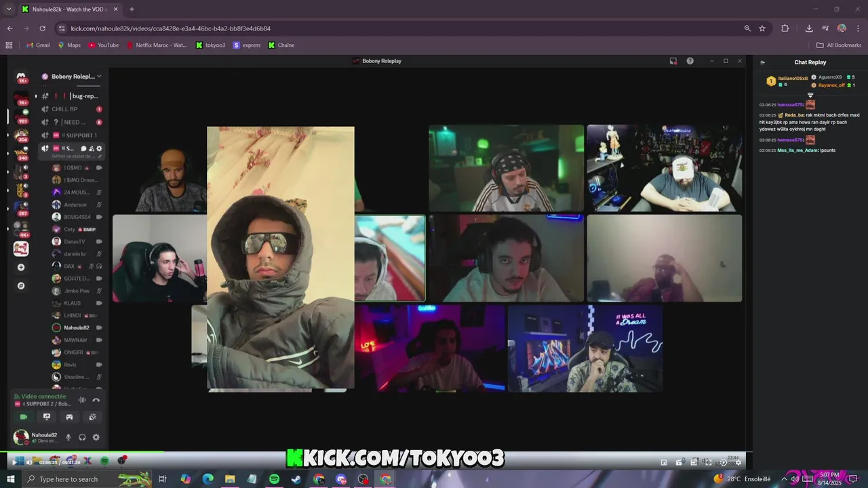The height and width of the screenshot is (488, 868).
Task: Bookmark this page with the star icon
Action: point(762,28)
